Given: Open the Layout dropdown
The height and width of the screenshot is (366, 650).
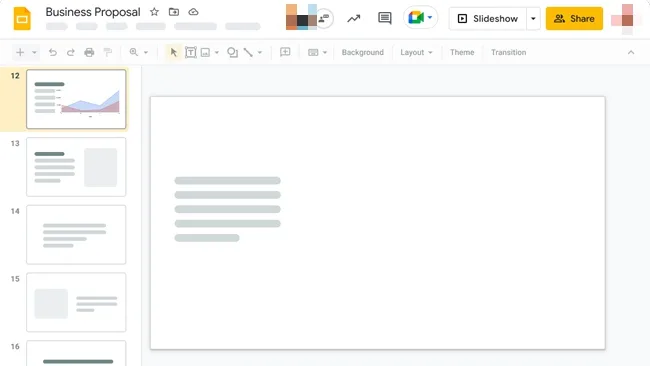Looking at the screenshot, I should point(416,52).
